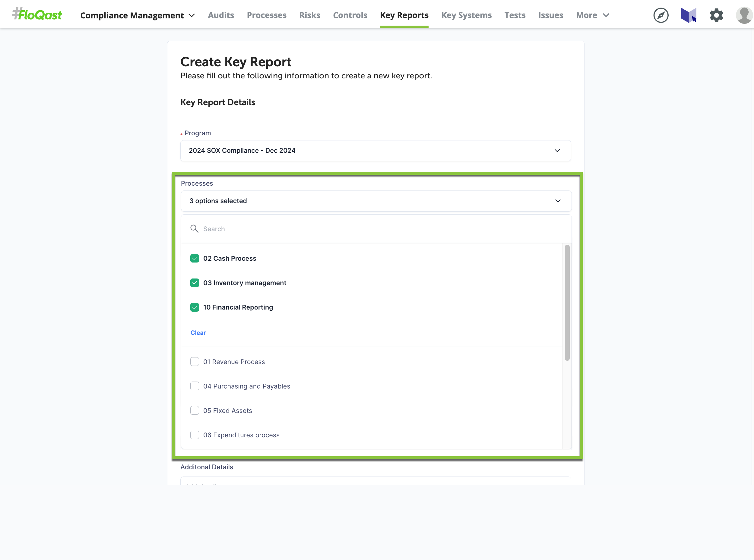This screenshot has height=560, width=754.
Task: Click the chevron next to More
Action: [x=606, y=15]
